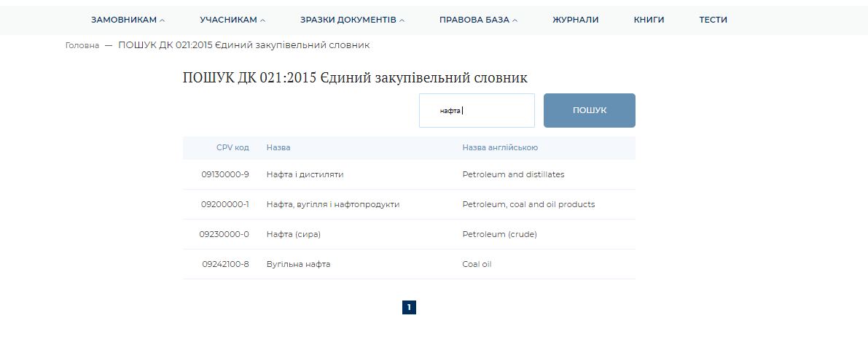868x345 pixels.
Task: Click Нафта, вугілля і нафтопродукти
Action: pos(332,204)
